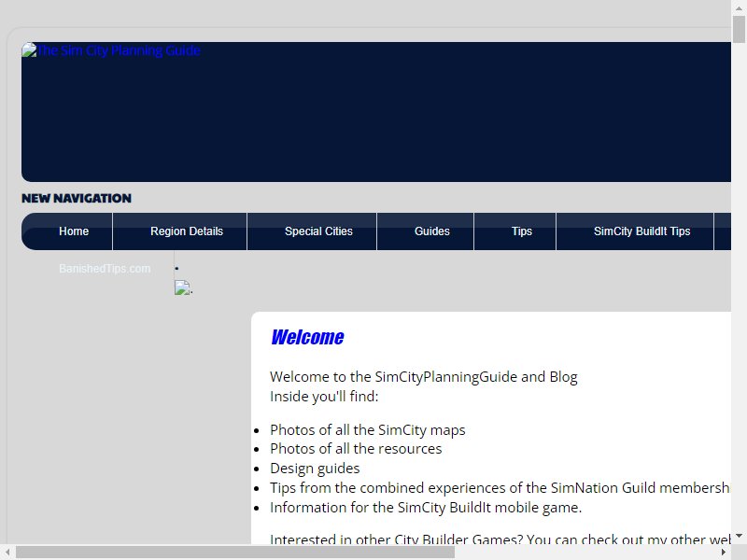Click the horizontal scrollbar thumb
The height and width of the screenshot is (560, 747).
pyautogui.click(x=235, y=553)
